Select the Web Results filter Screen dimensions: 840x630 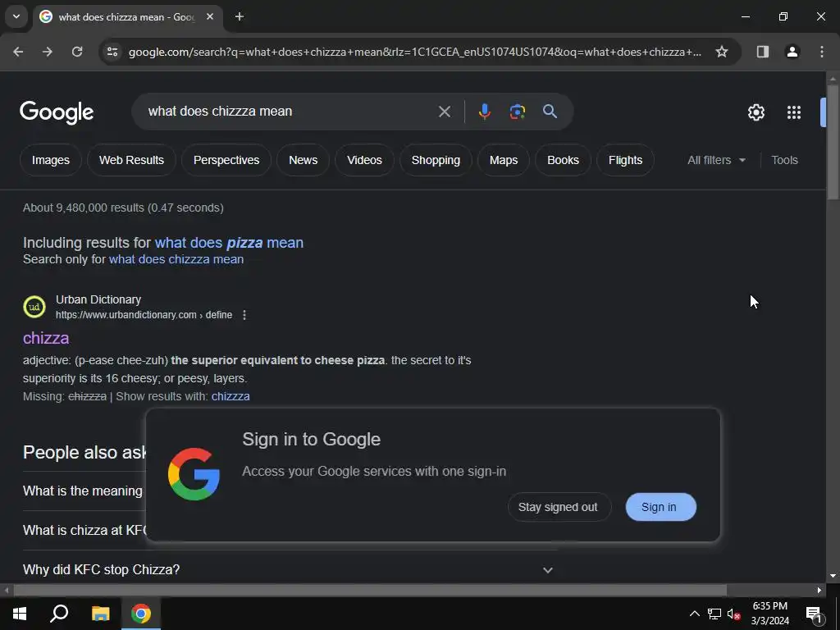(131, 160)
